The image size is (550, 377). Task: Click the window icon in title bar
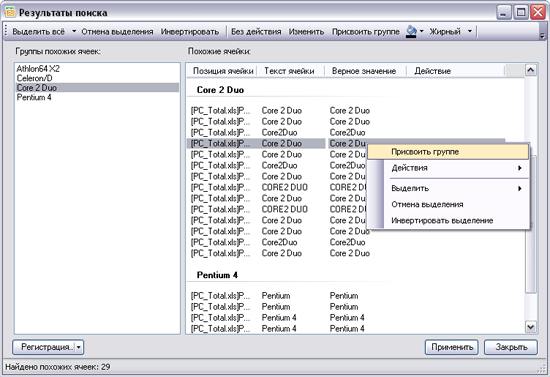point(11,13)
